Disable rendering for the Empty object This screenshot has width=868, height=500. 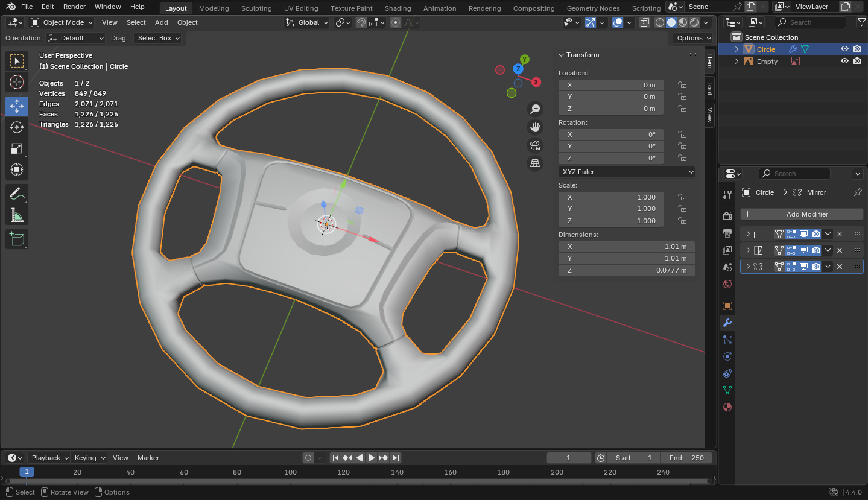coord(857,62)
